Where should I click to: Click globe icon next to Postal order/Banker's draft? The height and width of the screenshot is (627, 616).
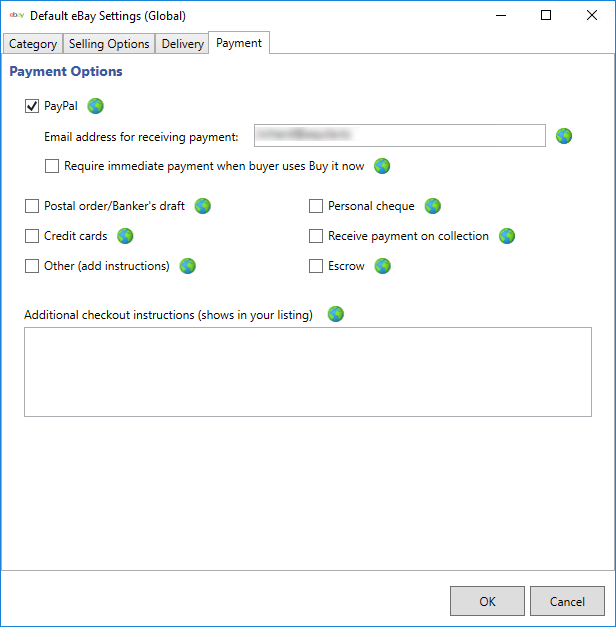click(x=203, y=206)
